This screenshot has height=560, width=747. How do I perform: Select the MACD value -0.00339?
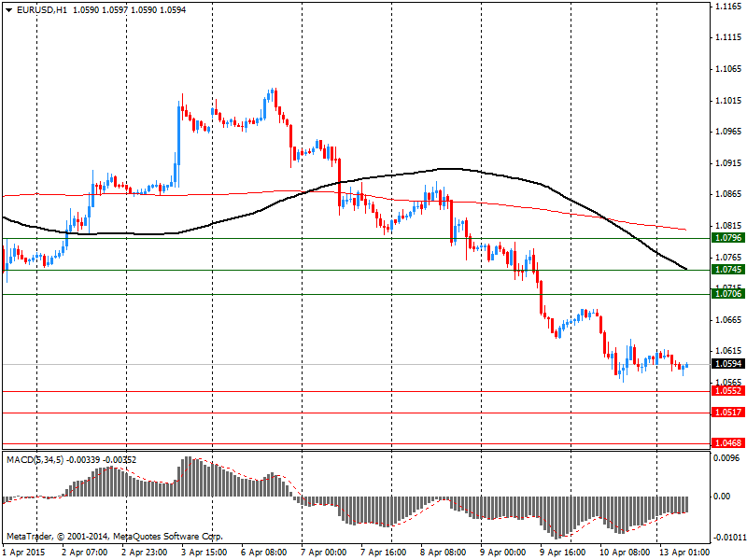point(83,460)
